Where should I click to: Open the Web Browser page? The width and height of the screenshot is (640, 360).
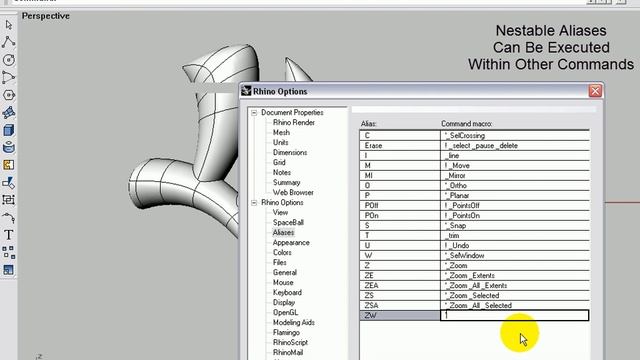(293, 193)
